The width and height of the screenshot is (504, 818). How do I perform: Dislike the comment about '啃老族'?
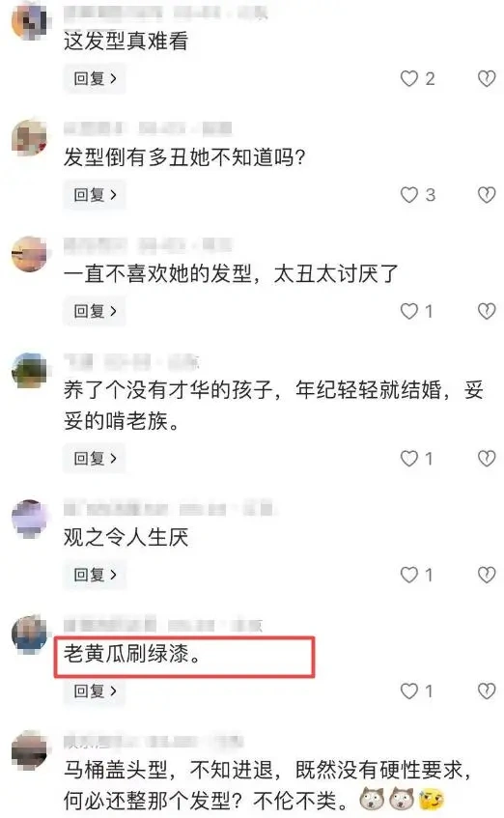487,459
